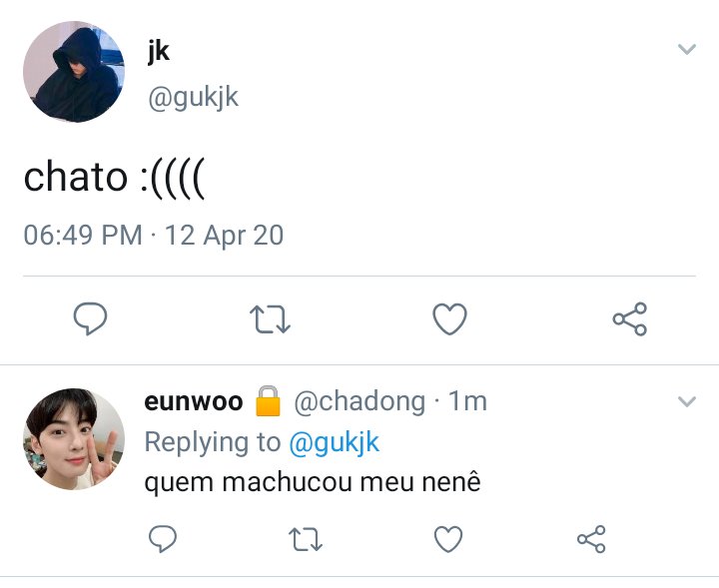Click the lock icon beside eunwoo
Viewport: 719px width, 588px height.
point(268,400)
